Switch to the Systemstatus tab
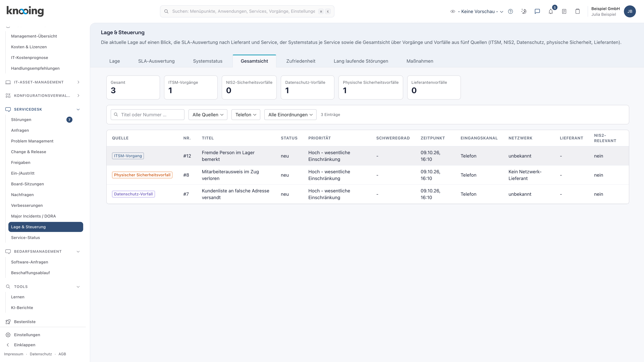The image size is (644, 362). pyautogui.click(x=207, y=61)
